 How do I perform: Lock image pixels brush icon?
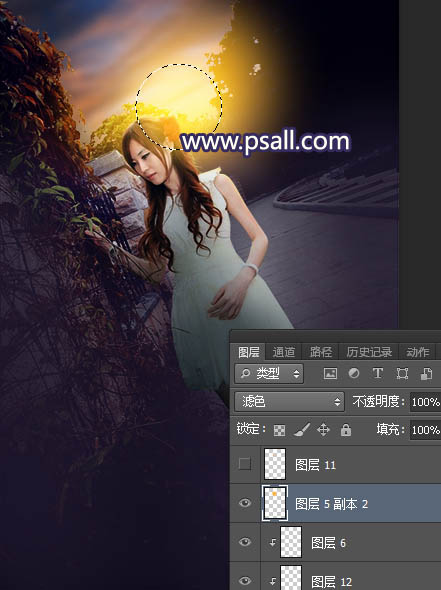[x=302, y=430]
